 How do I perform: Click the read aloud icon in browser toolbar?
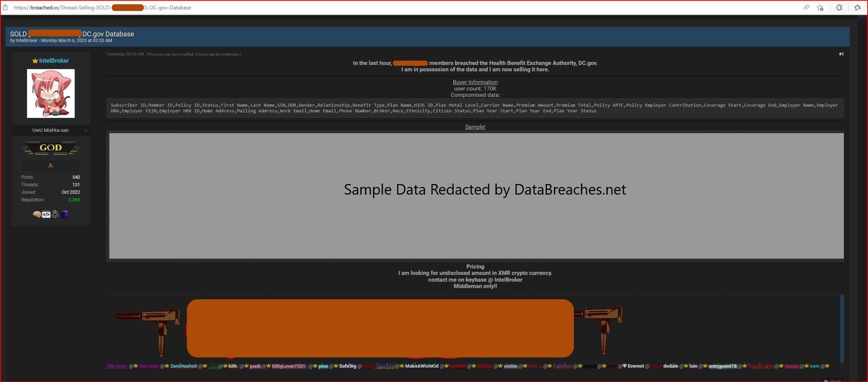(x=807, y=8)
